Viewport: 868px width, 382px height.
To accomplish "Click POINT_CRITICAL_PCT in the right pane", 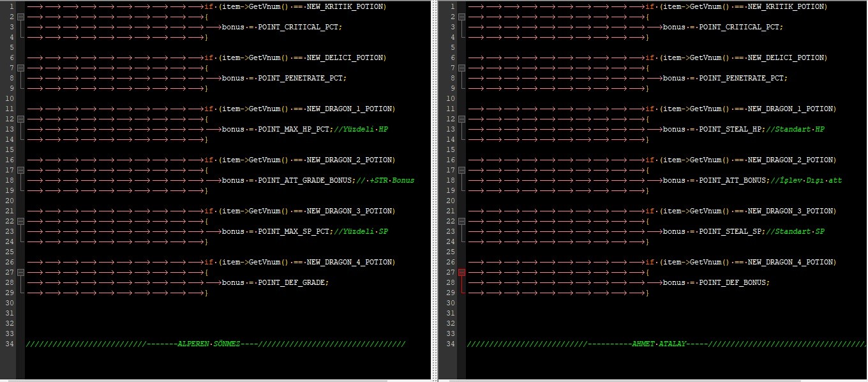I will pos(738,27).
